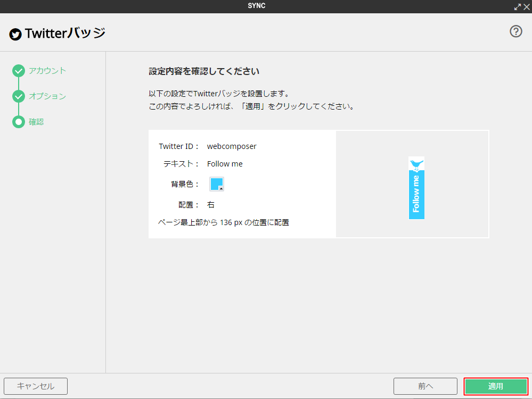Go to the オプション step
The height and width of the screenshot is (399, 532).
click(x=47, y=96)
